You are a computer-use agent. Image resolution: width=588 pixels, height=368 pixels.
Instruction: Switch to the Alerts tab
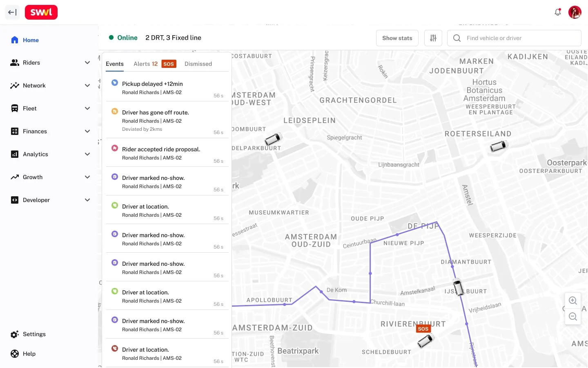145,64
